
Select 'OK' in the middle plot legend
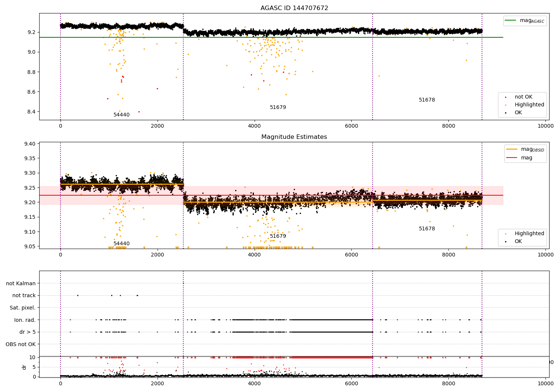click(x=518, y=242)
